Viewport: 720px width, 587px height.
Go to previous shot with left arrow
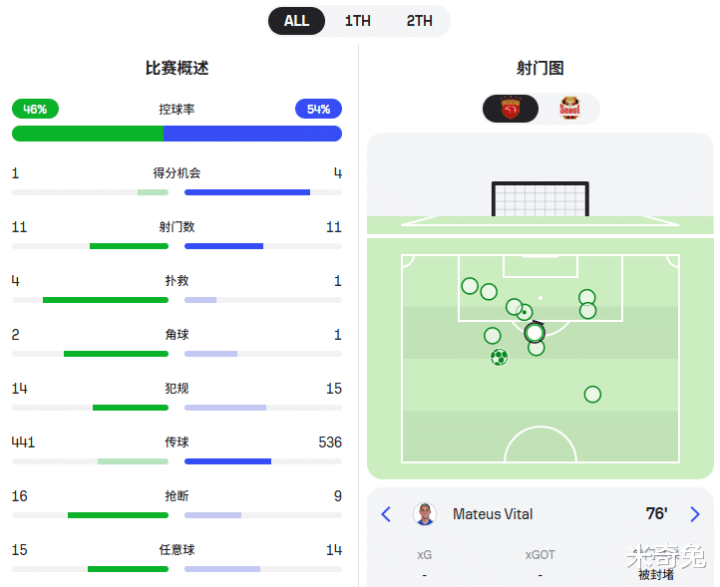tap(386, 514)
